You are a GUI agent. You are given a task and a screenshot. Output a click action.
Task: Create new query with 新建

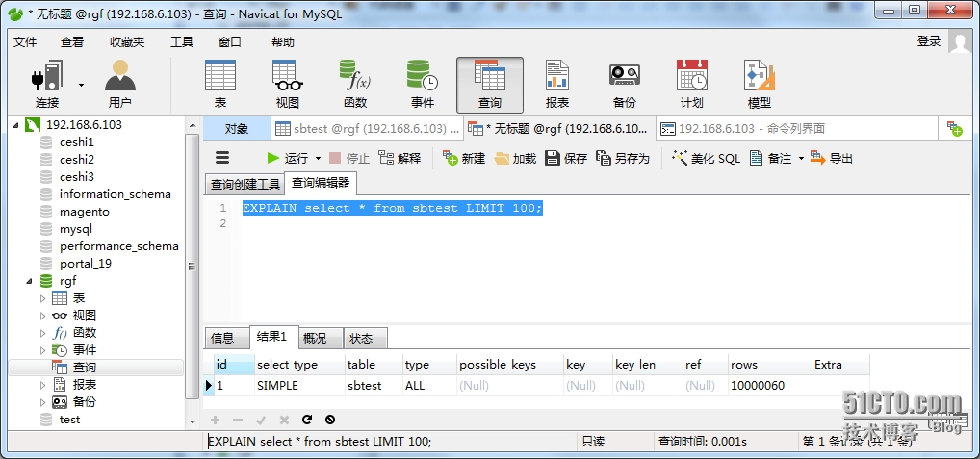tap(464, 159)
